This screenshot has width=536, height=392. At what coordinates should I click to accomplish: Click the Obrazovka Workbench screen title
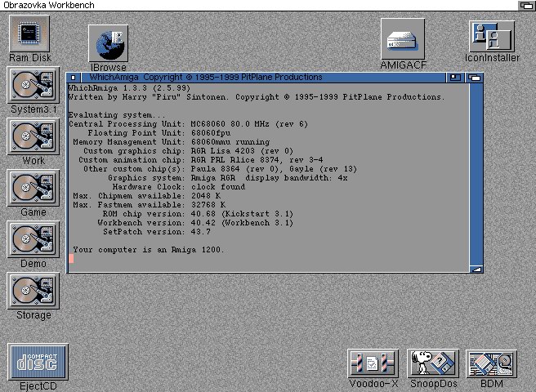coord(49,5)
